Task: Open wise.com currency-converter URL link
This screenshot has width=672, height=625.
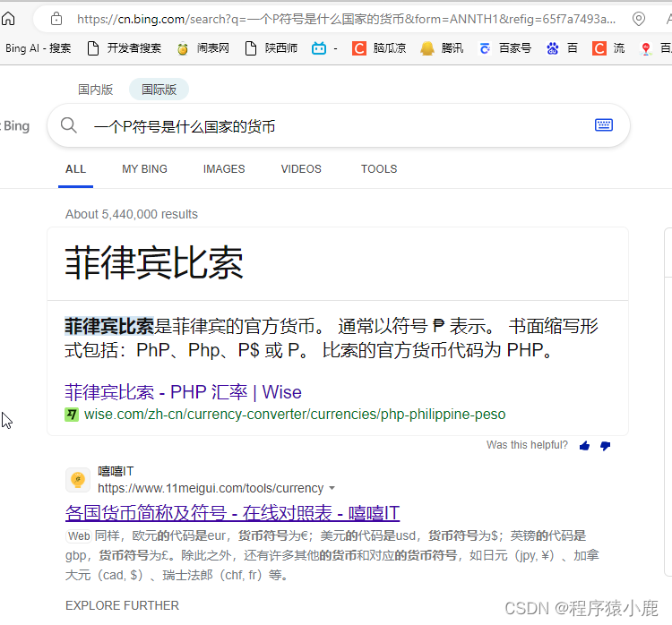Action: [x=295, y=415]
